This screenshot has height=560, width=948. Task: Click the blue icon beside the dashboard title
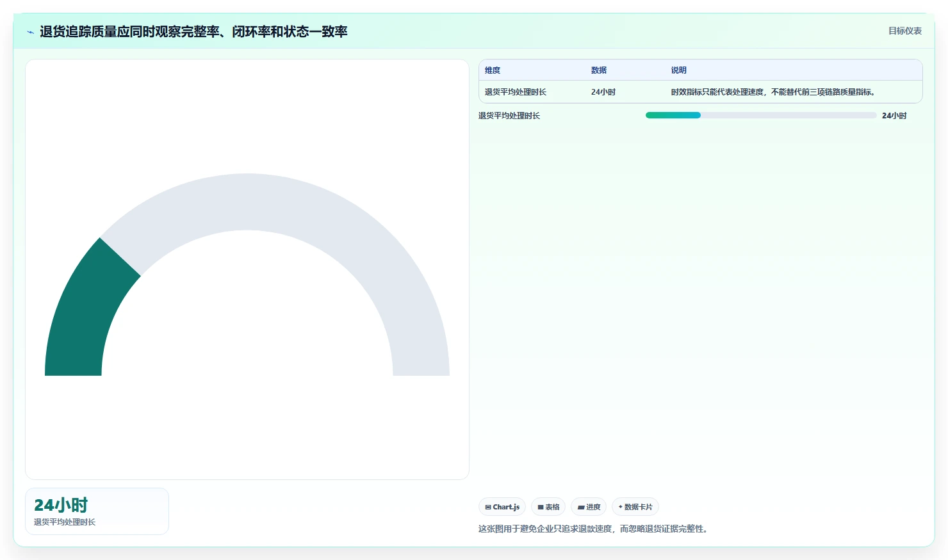click(30, 32)
